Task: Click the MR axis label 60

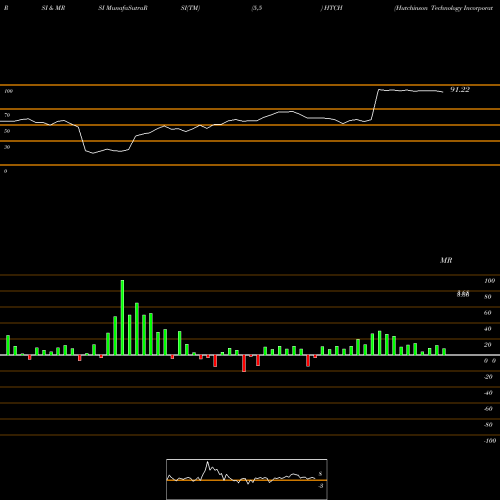Action: click(488, 313)
